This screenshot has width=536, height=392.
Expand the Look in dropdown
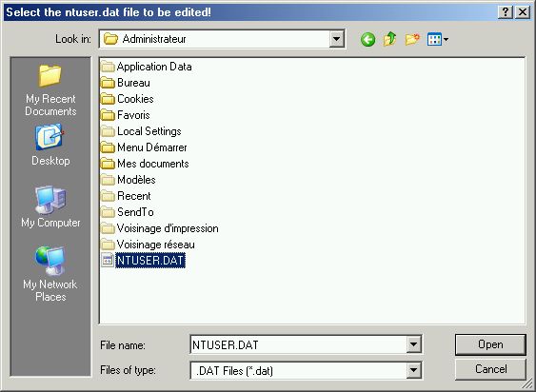pos(336,39)
